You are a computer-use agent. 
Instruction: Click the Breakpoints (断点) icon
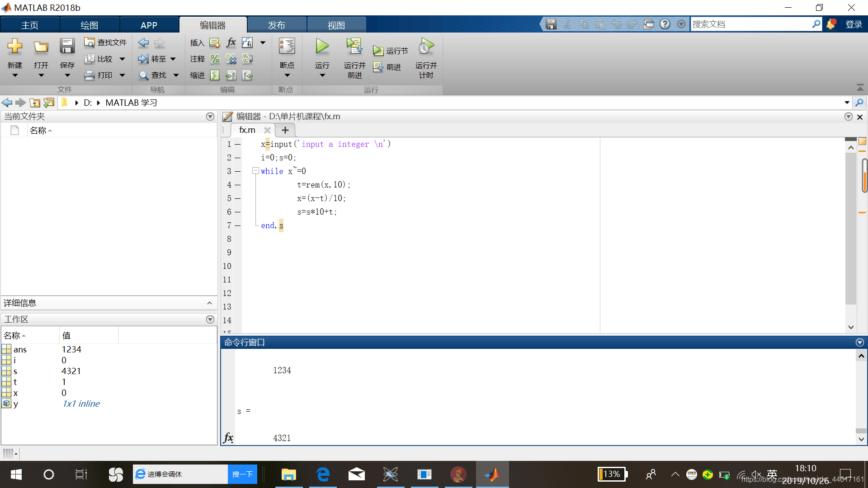[287, 47]
